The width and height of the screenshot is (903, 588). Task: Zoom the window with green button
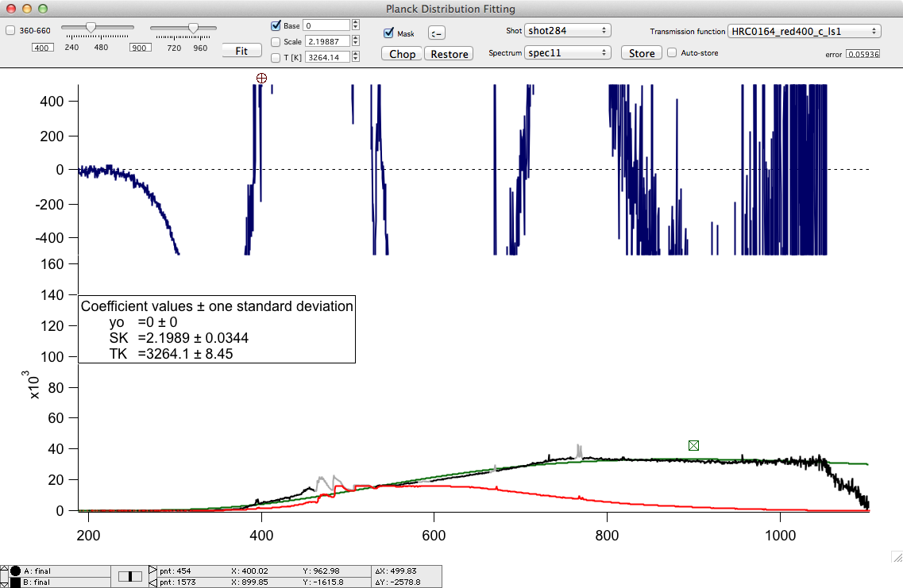(x=43, y=9)
